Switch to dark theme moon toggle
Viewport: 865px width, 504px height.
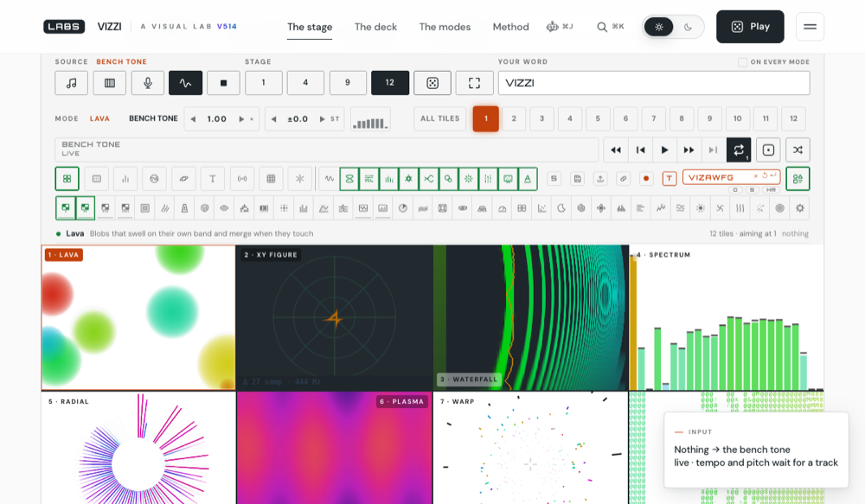[x=688, y=27]
